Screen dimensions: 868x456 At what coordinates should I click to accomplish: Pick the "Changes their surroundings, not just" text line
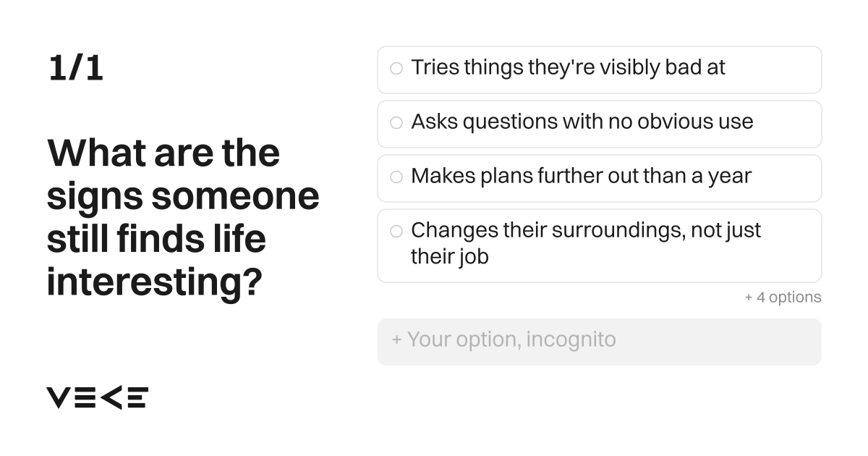pos(586,230)
